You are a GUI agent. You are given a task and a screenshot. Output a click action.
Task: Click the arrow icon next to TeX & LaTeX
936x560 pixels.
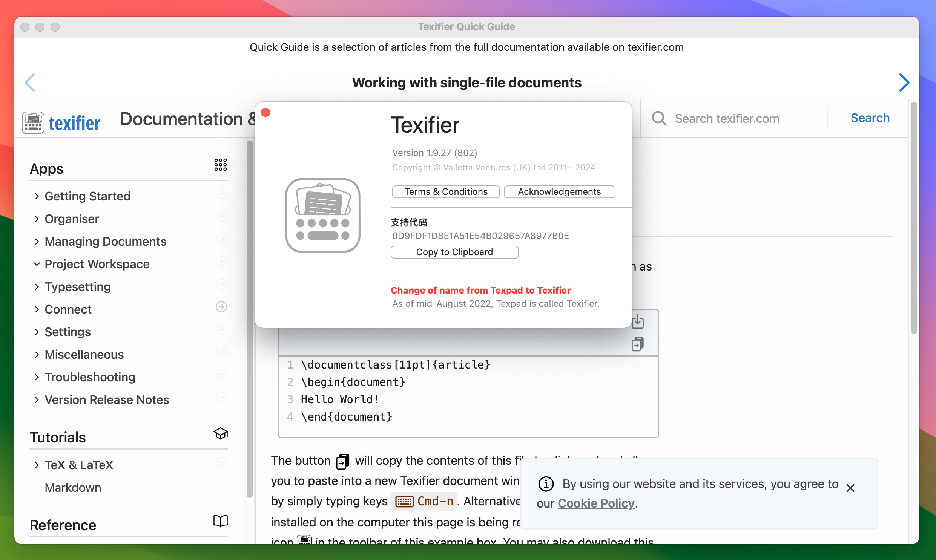click(x=221, y=462)
